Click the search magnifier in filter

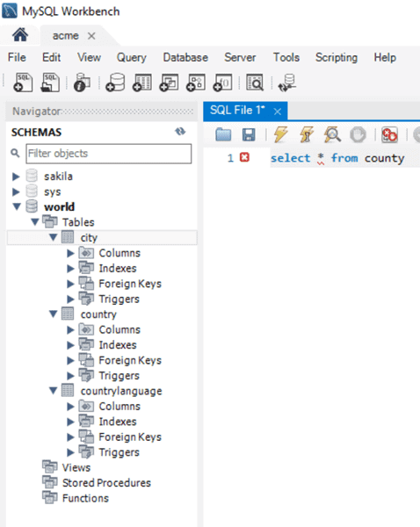pyautogui.click(x=15, y=153)
